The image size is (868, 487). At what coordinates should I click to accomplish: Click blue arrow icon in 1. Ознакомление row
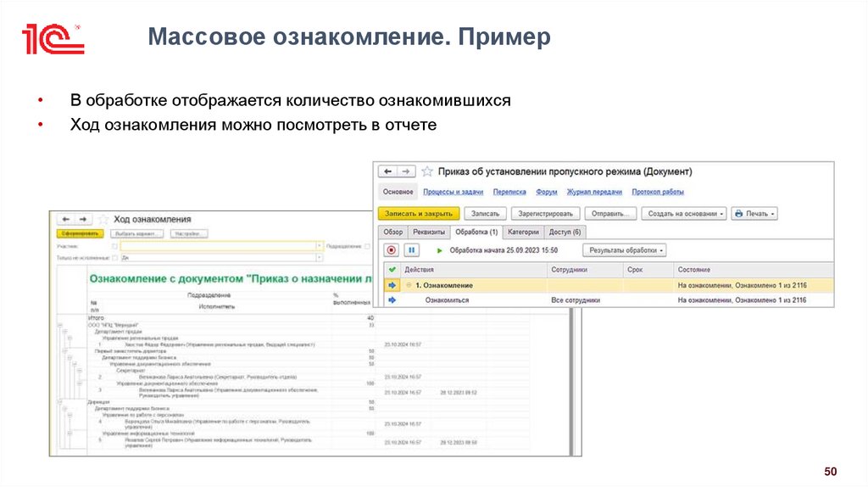(x=392, y=285)
